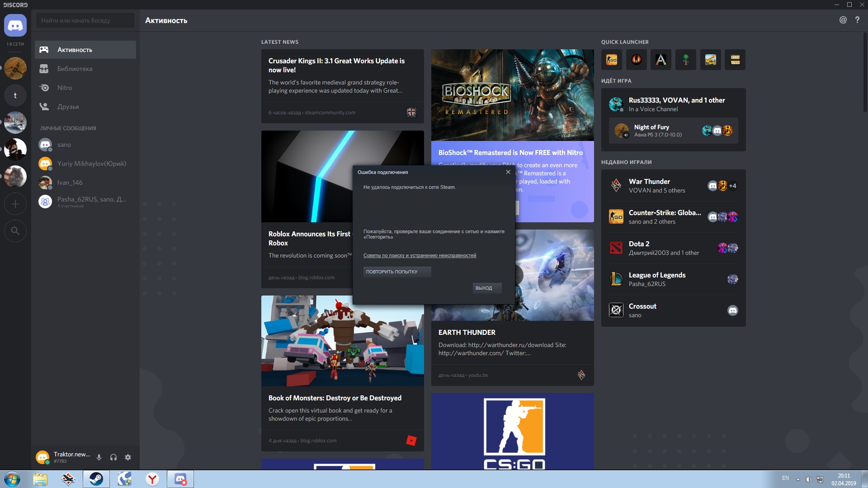
Task: Click the red Roblox icon on news card
Action: click(x=411, y=441)
